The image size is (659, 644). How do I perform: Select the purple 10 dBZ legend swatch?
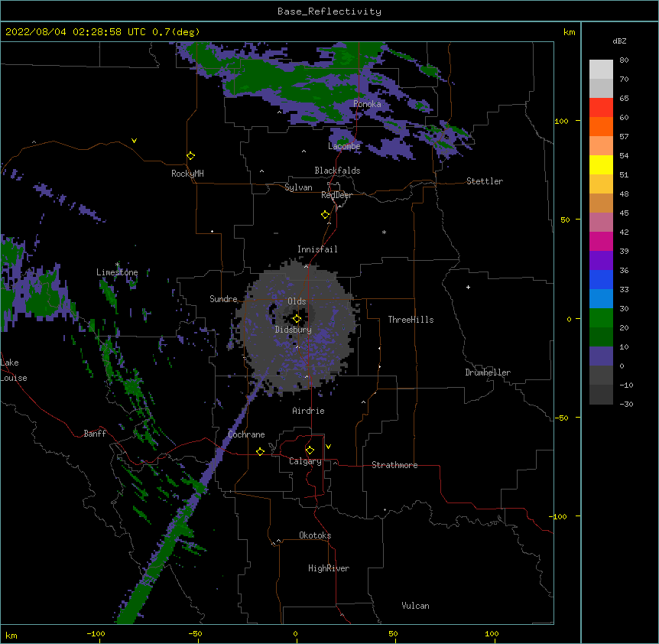[x=601, y=356]
